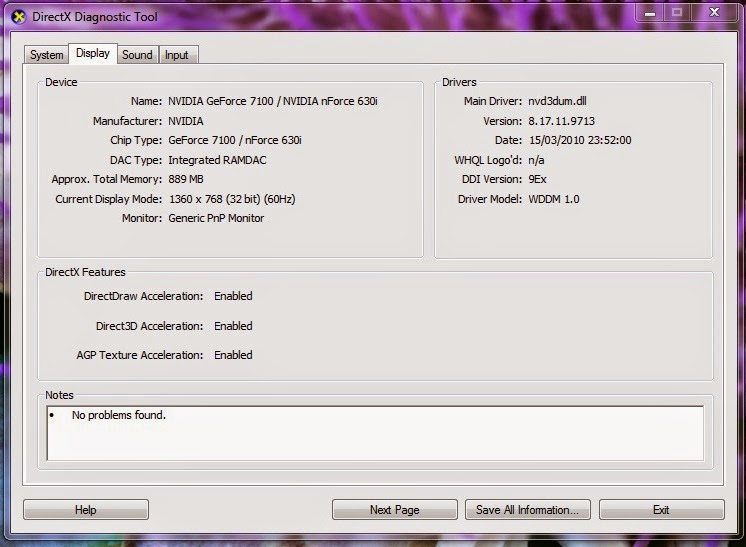Screen dimensions: 746x547
Task: Click the Direct3D Acceleration 'Enabled' value
Action: click(x=233, y=326)
